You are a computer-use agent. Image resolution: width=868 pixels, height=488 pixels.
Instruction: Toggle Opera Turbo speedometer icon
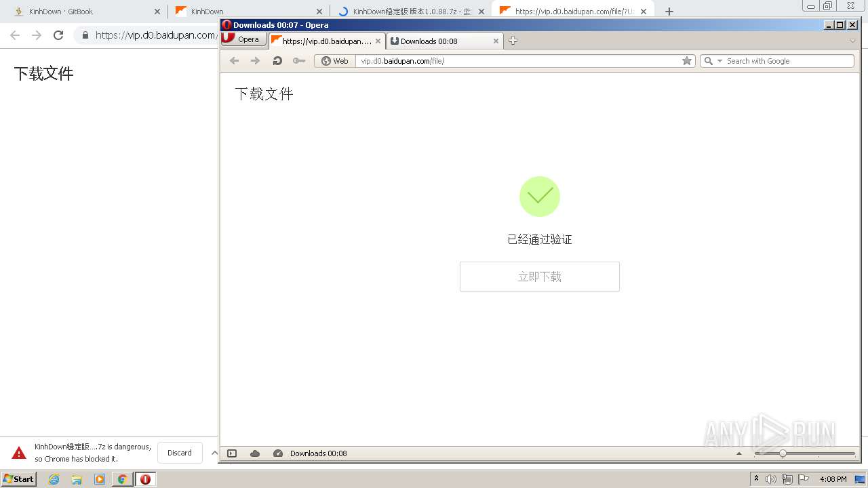pos(278,453)
